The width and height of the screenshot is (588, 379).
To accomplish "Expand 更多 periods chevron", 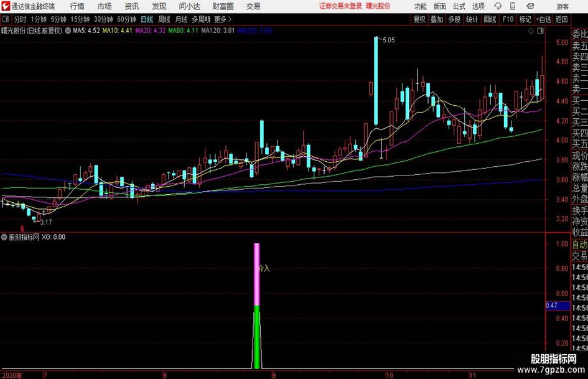I will pyautogui.click(x=223, y=19).
